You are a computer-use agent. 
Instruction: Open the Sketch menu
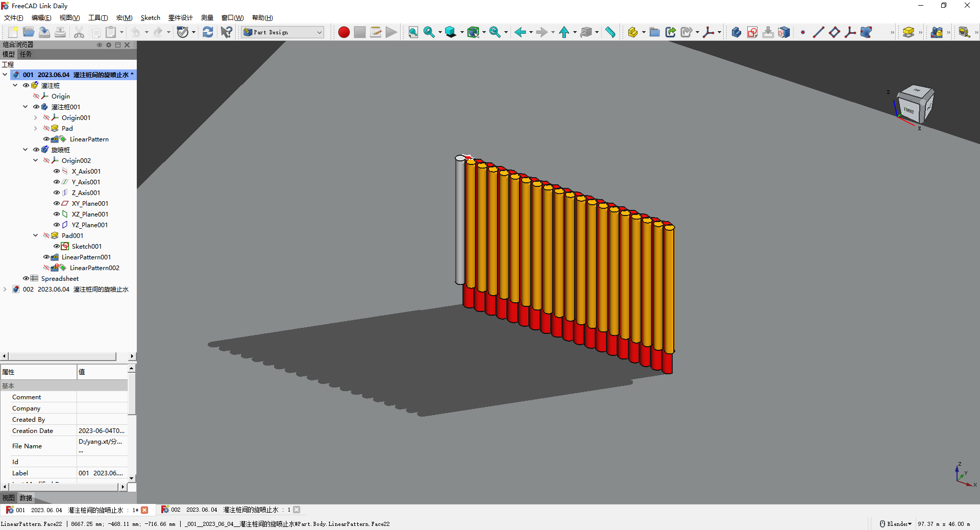[150, 18]
